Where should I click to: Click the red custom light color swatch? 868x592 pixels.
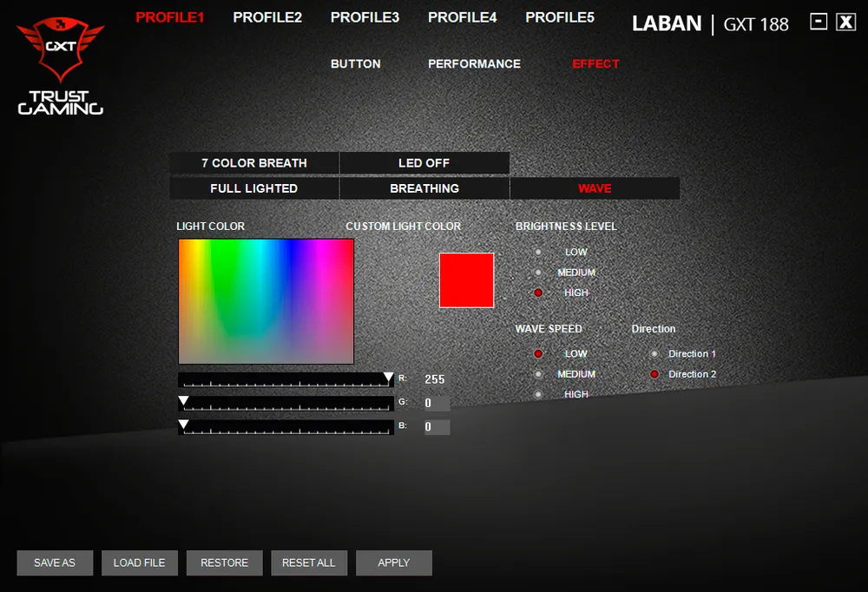pos(466,280)
